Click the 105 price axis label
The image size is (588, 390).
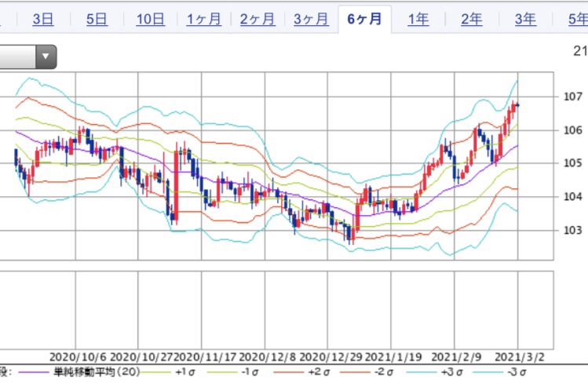(573, 163)
